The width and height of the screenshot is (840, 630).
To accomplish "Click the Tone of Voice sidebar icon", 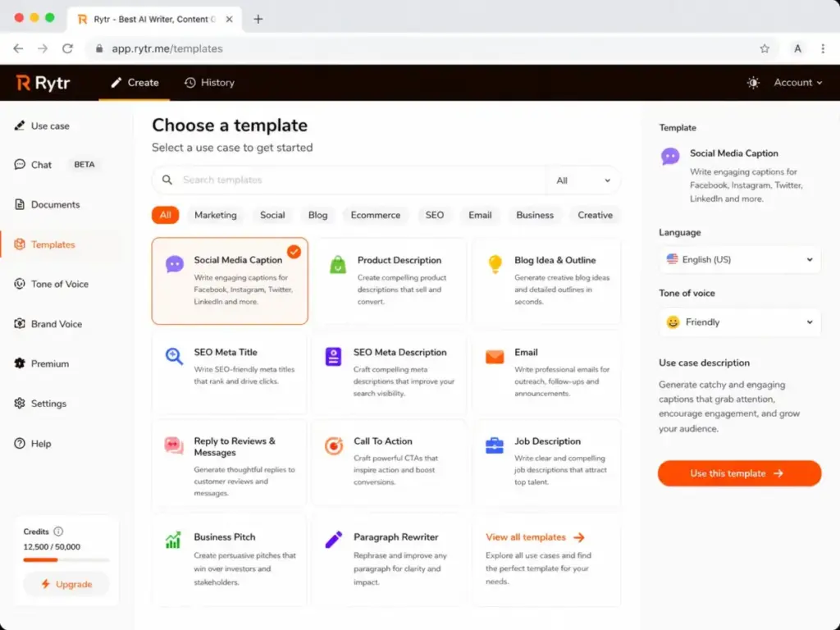I will point(20,284).
